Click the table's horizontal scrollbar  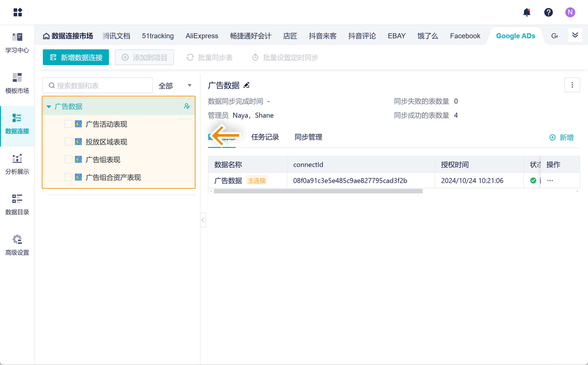pos(318,191)
